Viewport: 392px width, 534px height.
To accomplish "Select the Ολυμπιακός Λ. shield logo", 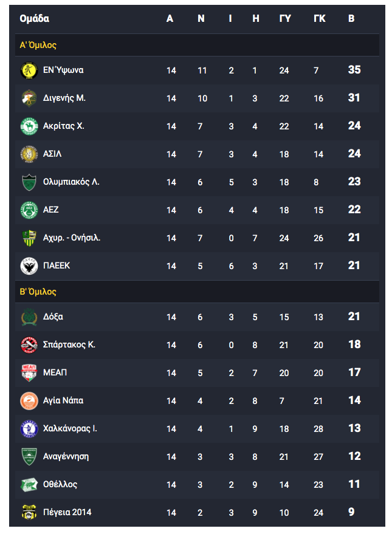I will (29, 182).
